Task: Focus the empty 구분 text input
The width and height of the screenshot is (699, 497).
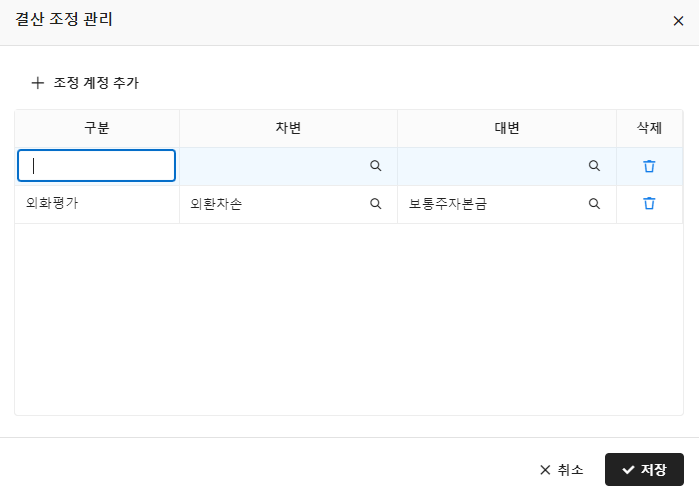Action: [x=97, y=166]
